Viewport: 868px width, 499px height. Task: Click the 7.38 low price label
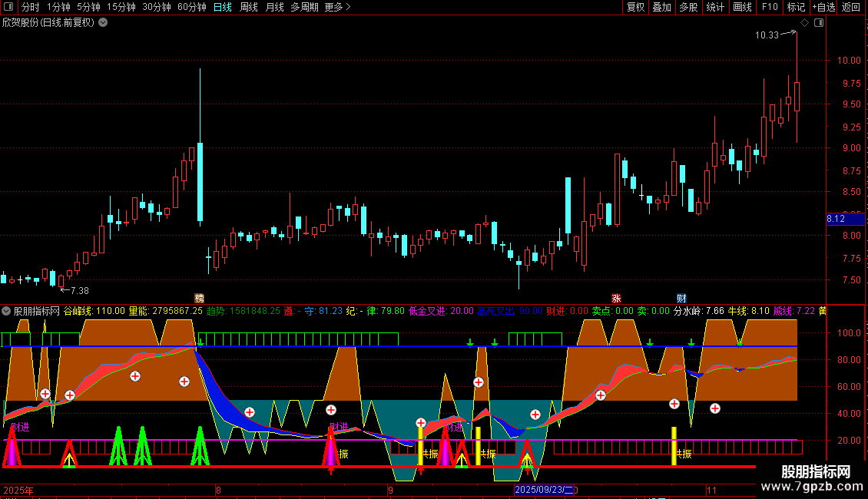point(80,290)
